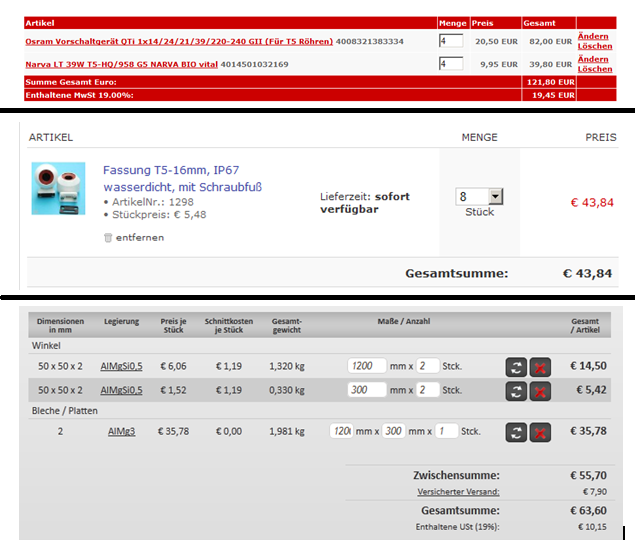Image resolution: width=635 pixels, height=552 pixels.
Task: Refresh the AlMg3 Bleche row
Action: coord(516,432)
